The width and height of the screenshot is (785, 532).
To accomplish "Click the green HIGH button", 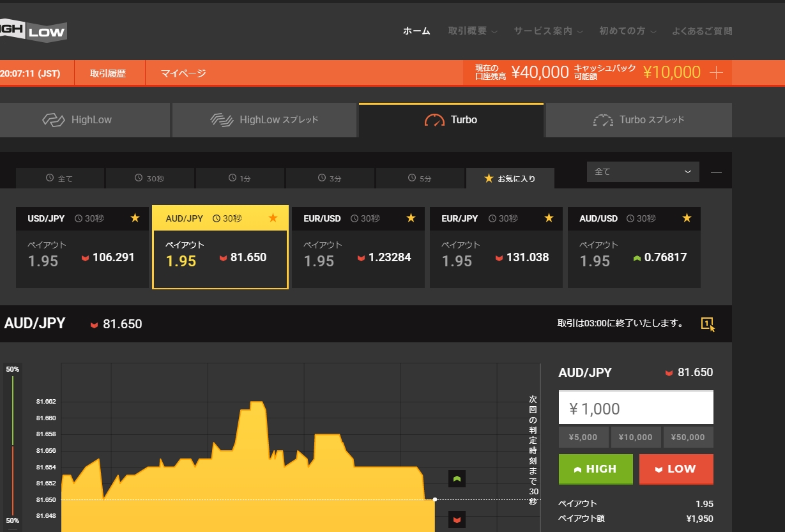I will [595, 469].
